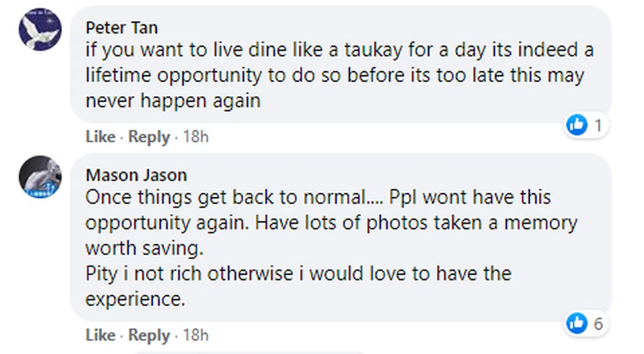Like Peter Tan's comment
Screen dimensions: 644x354
(x=100, y=137)
